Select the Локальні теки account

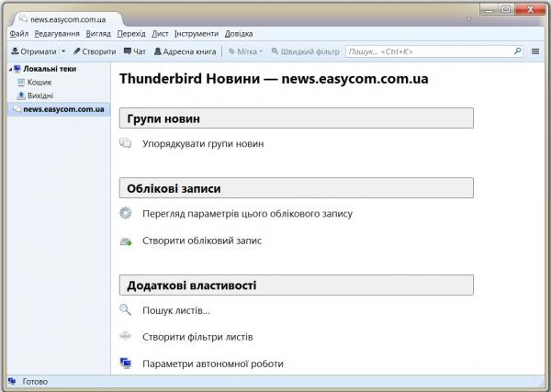(x=50, y=69)
